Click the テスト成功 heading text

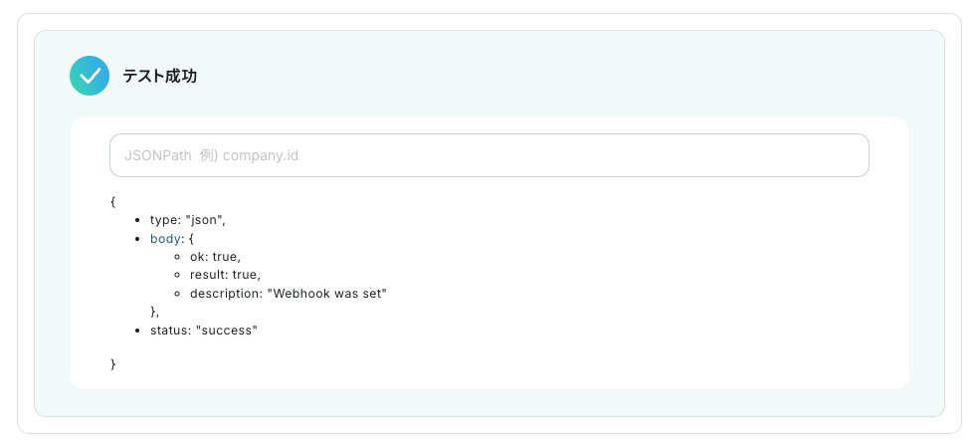tap(159, 76)
